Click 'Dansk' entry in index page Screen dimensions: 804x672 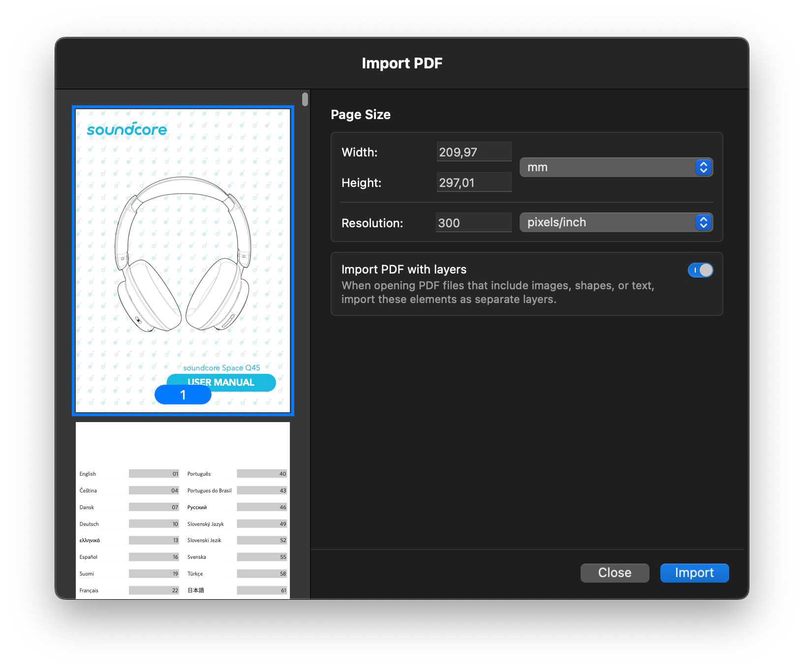87,507
